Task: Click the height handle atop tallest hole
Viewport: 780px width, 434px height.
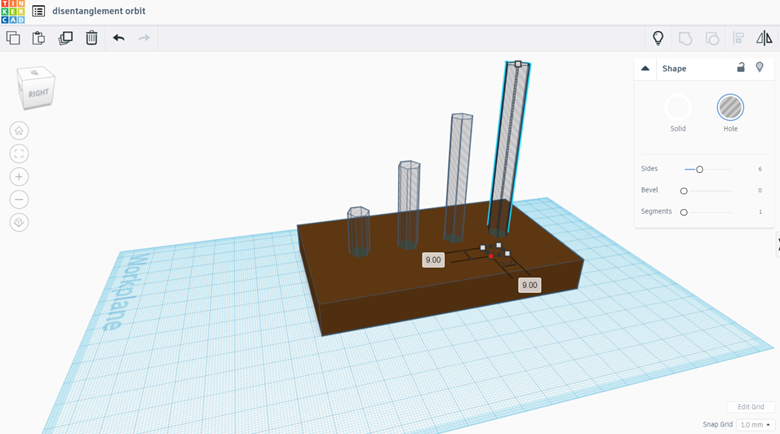Action: pos(518,64)
